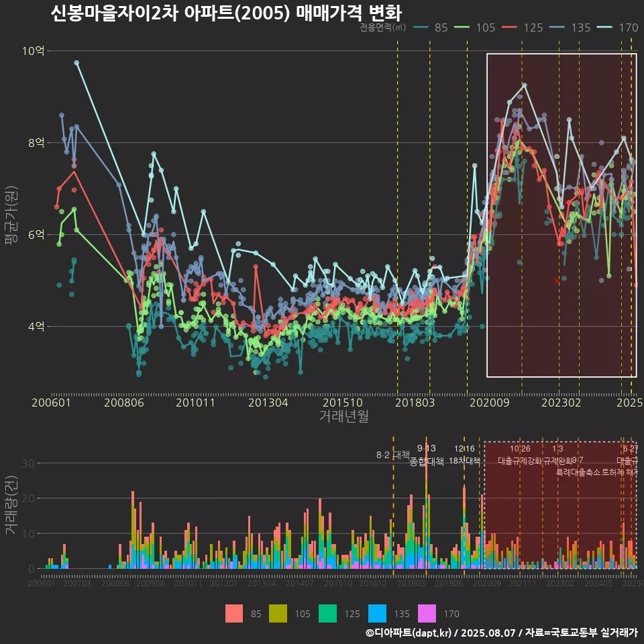644x644 pixels.
Task: Click the 8억 y-axis label
Action: [36, 142]
